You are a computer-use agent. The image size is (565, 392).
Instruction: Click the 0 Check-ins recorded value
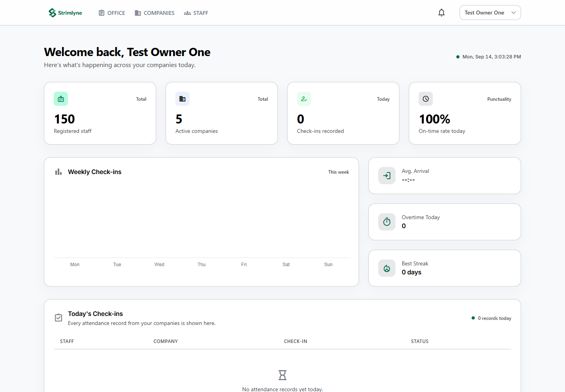pyautogui.click(x=301, y=119)
